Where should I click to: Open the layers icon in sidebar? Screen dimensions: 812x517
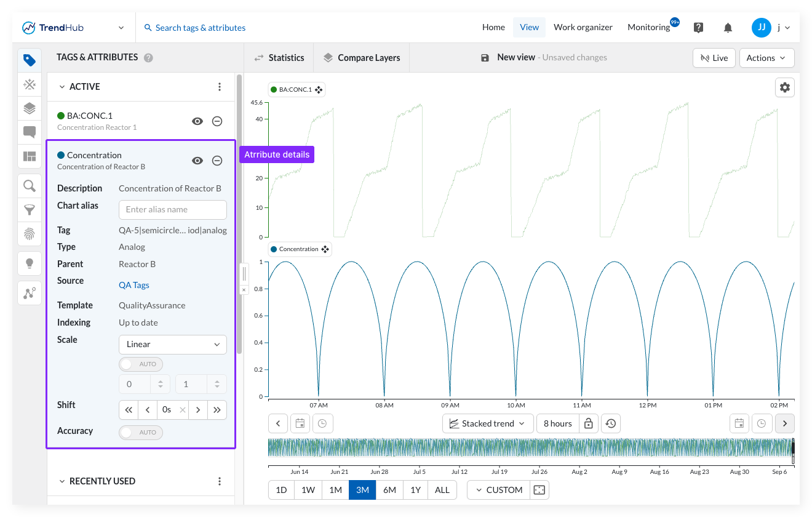click(30, 108)
